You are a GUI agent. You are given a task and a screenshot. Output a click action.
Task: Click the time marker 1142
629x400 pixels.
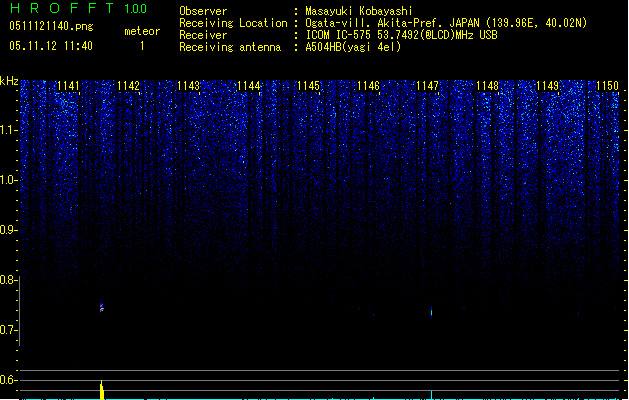click(x=128, y=86)
